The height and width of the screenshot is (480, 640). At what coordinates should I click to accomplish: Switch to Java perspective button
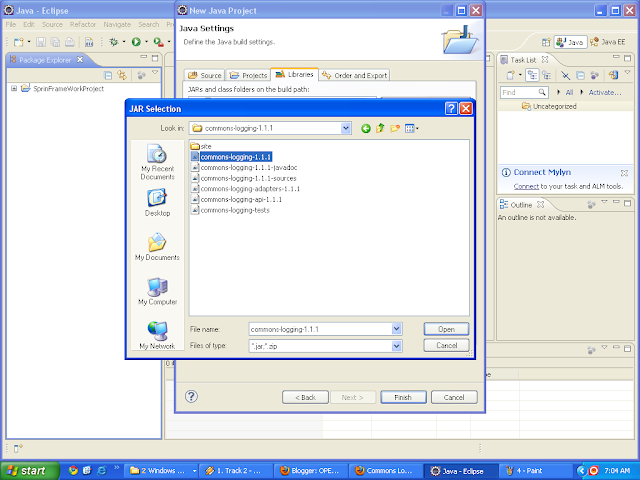point(571,42)
